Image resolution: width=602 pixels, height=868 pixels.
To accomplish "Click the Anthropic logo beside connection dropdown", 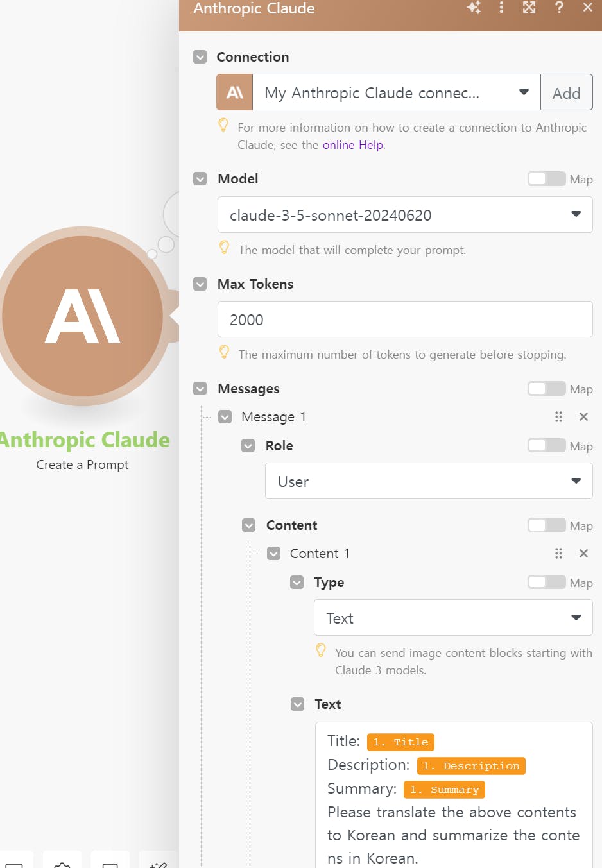I will click(235, 92).
